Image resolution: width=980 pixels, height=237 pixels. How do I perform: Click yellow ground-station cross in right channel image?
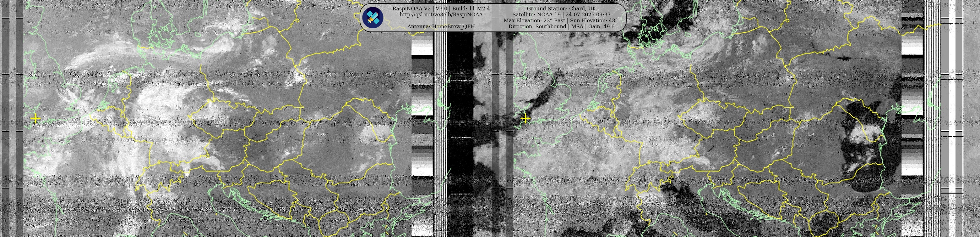(525, 119)
